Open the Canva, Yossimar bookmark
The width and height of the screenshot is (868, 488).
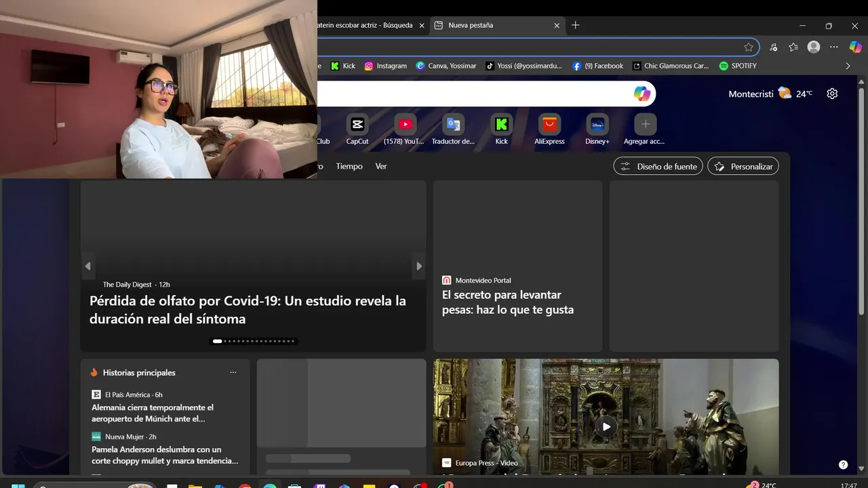tap(446, 66)
